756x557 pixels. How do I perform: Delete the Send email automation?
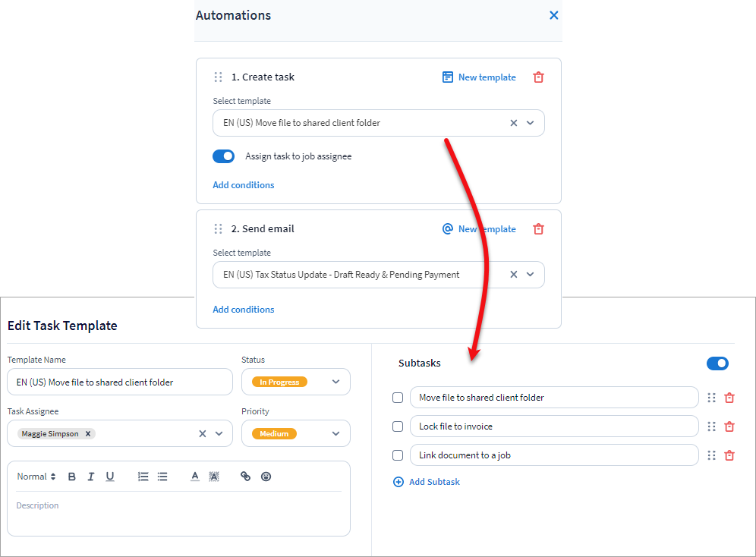pyautogui.click(x=538, y=229)
